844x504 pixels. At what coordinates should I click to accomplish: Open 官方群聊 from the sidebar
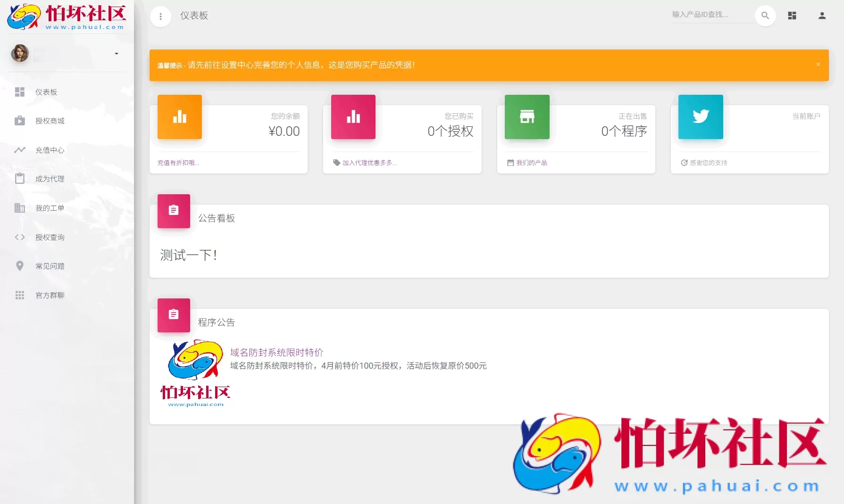pos(20,295)
